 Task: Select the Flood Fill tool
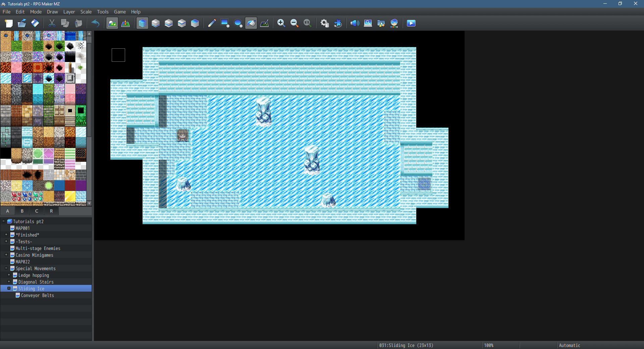251,23
